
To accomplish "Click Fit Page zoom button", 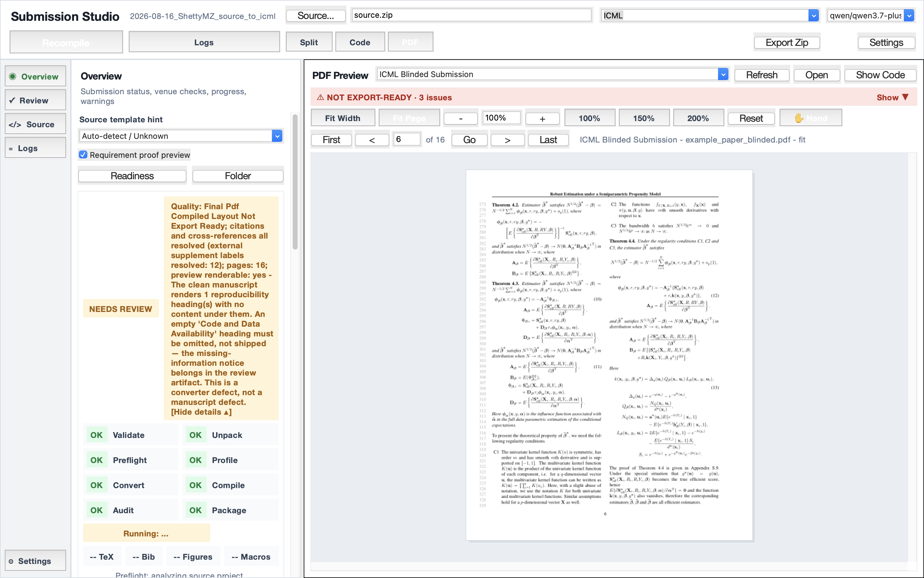I will coord(409,118).
